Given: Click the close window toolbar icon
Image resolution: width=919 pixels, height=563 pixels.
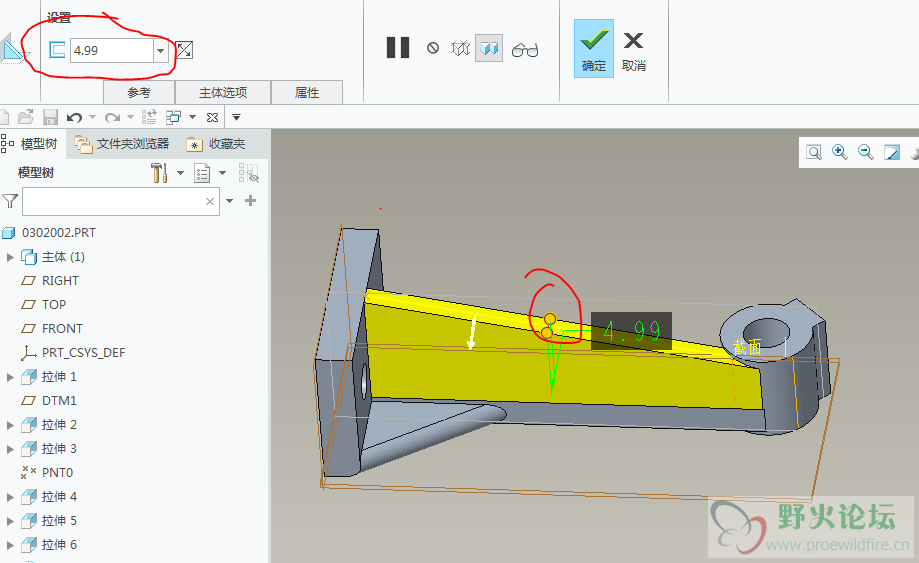Looking at the screenshot, I should click(x=212, y=118).
